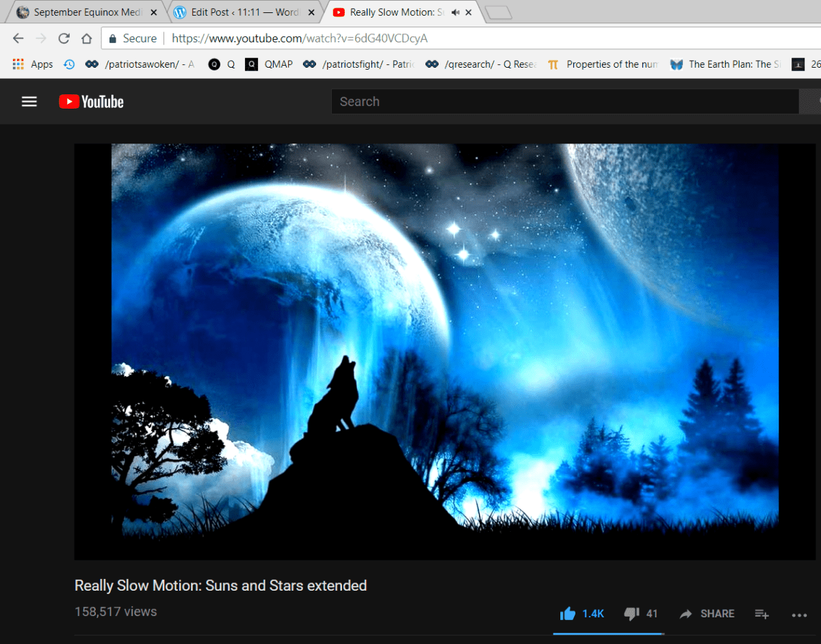Click the browser back arrow

[x=18, y=38]
